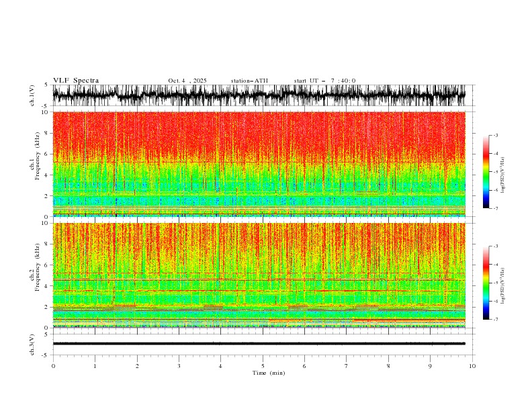Screen dimensions: 532x411
Task: Click the 'VLF Spectra' title text
Action: (76, 81)
